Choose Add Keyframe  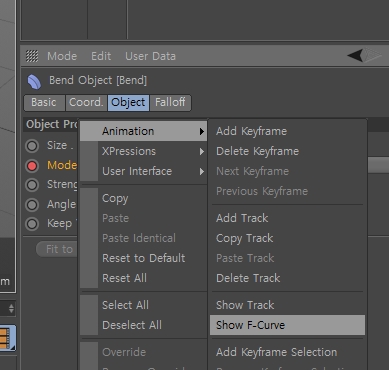pos(287,131)
